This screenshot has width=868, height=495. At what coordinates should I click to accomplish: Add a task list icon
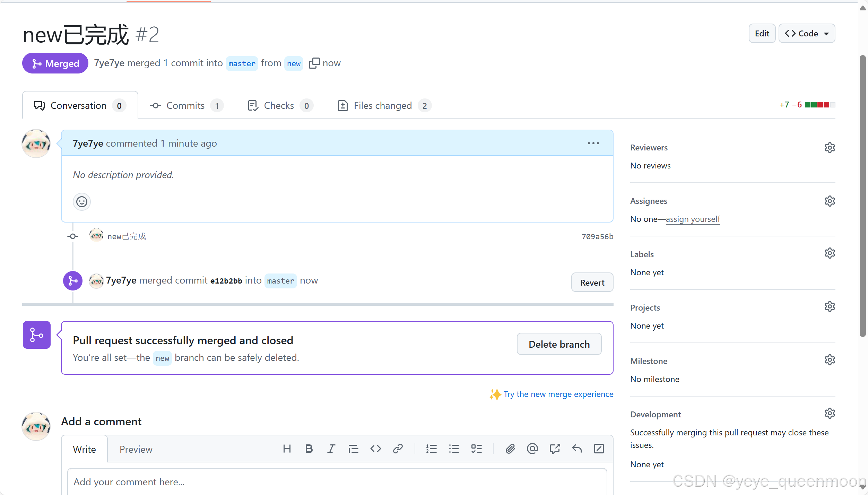click(x=476, y=449)
